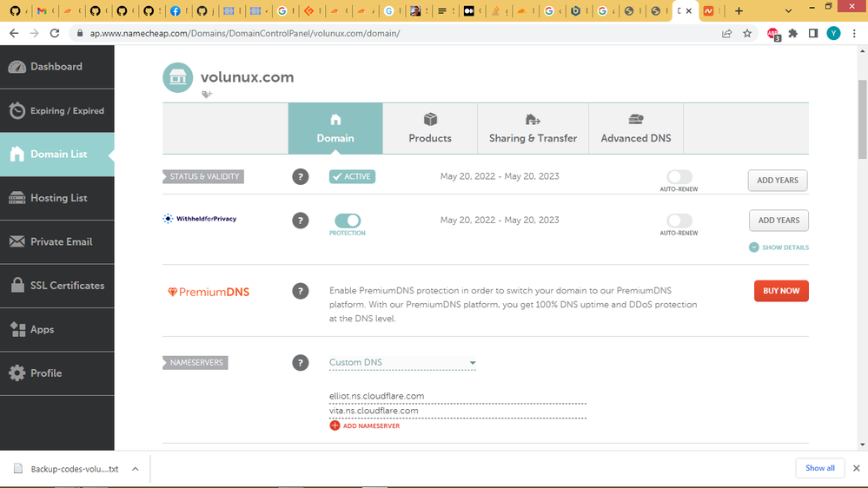Select Domain List in sidebar
The height and width of the screenshot is (488, 868).
click(57, 155)
